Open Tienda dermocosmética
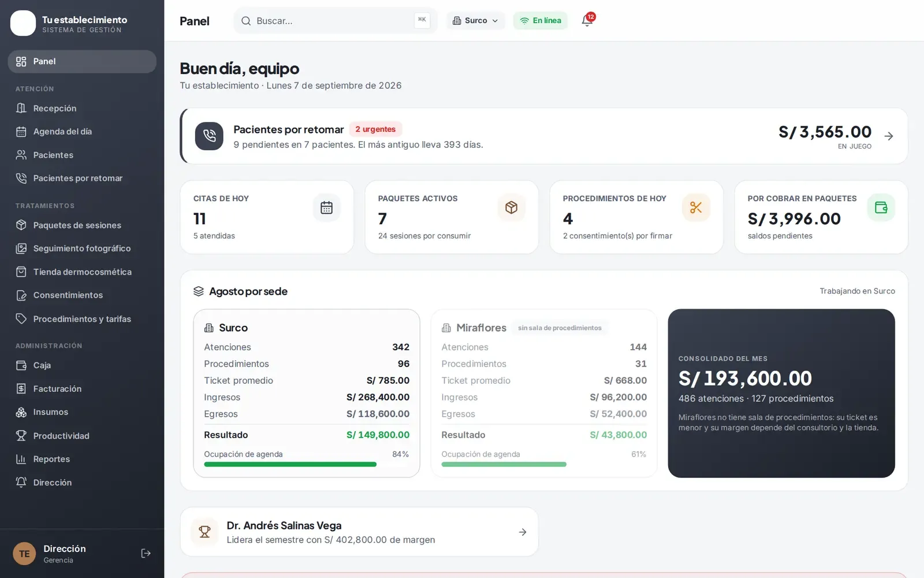The height and width of the screenshot is (578, 924). pyautogui.click(x=82, y=272)
